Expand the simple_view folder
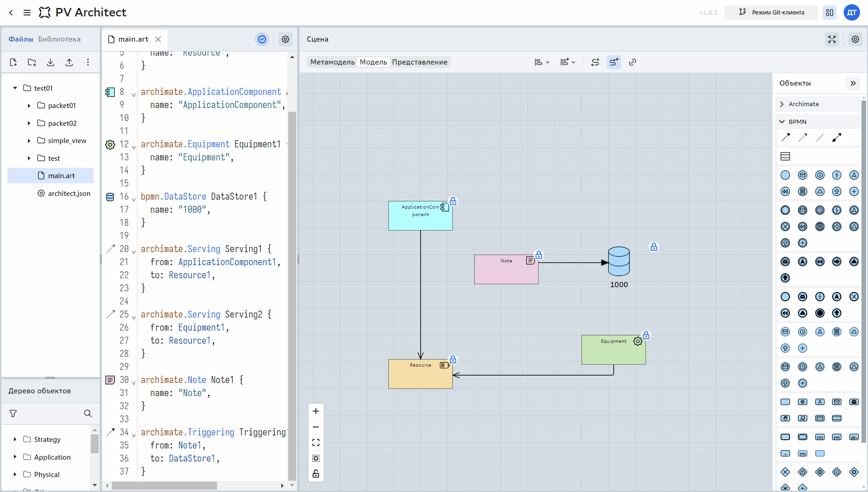Image resolution: width=868 pixels, height=492 pixels. click(29, 141)
